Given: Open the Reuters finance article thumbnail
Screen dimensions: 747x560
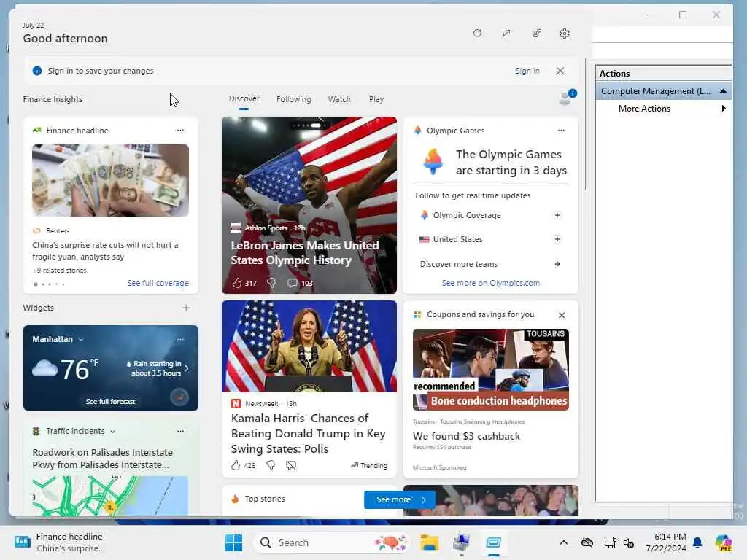Looking at the screenshot, I should pyautogui.click(x=111, y=181).
